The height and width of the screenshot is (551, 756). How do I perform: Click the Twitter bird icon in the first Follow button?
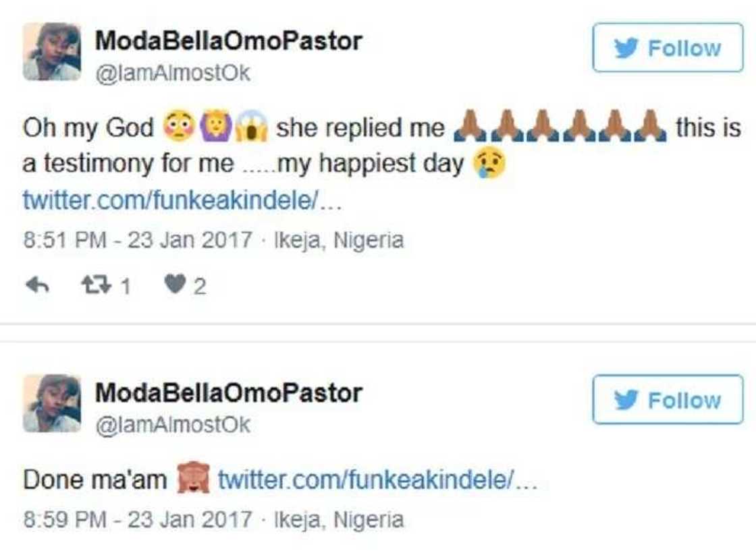point(626,47)
